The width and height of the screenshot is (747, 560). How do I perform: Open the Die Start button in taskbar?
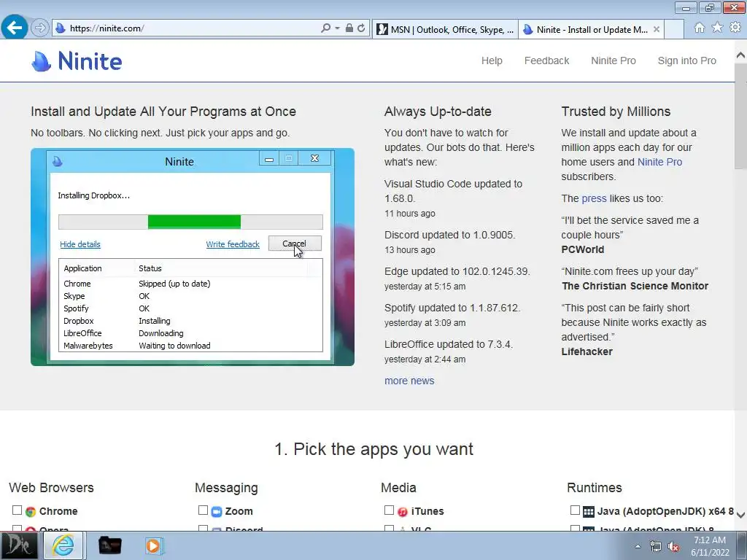(x=19, y=545)
